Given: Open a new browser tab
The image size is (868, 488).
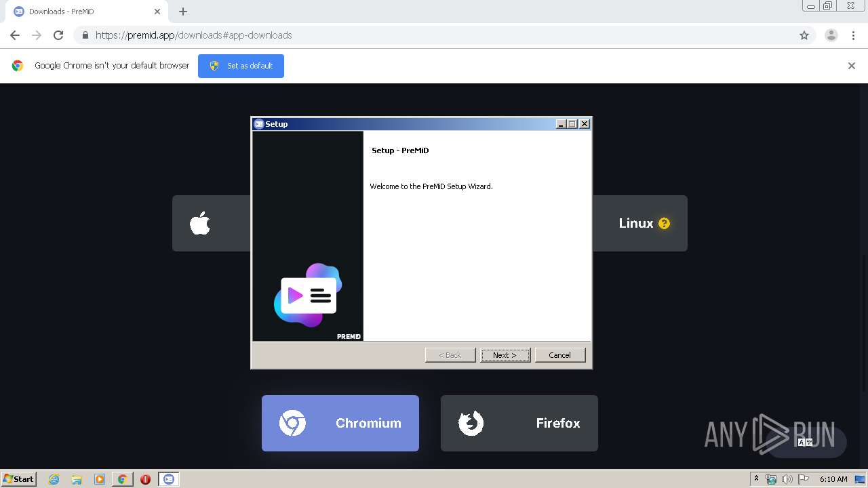Looking at the screenshot, I should pos(183,12).
